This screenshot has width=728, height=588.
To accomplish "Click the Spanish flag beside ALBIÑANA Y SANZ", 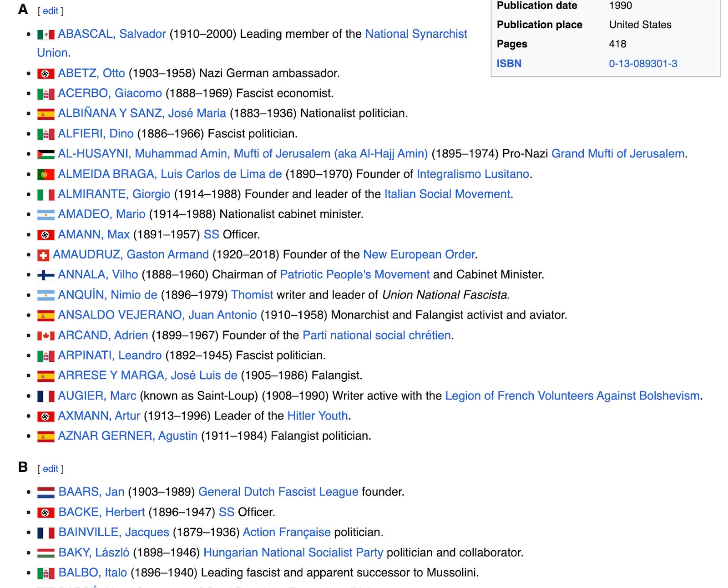I will click(45, 114).
